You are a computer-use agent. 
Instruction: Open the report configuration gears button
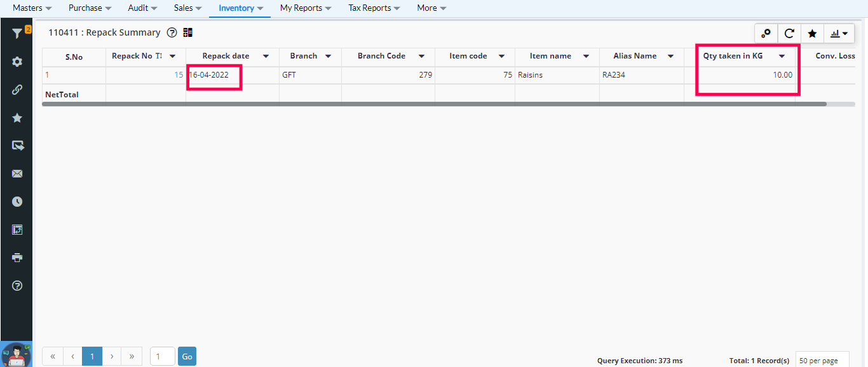click(766, 33)
